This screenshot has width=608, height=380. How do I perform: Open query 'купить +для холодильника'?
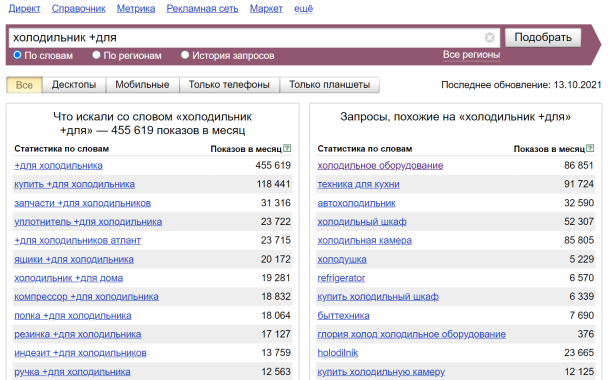click(x=74, y=184)
